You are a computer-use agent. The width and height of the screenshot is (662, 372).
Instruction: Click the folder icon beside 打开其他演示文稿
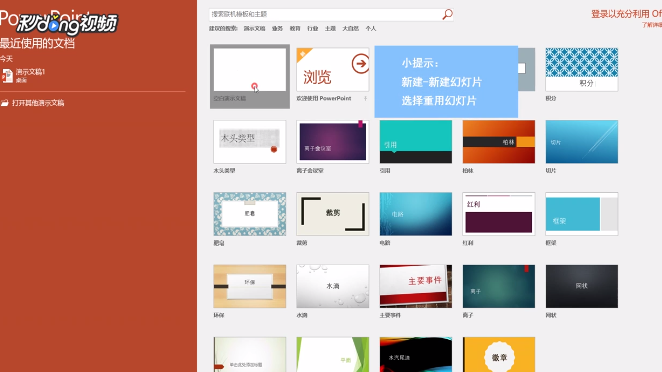click(x=5, y=103)
